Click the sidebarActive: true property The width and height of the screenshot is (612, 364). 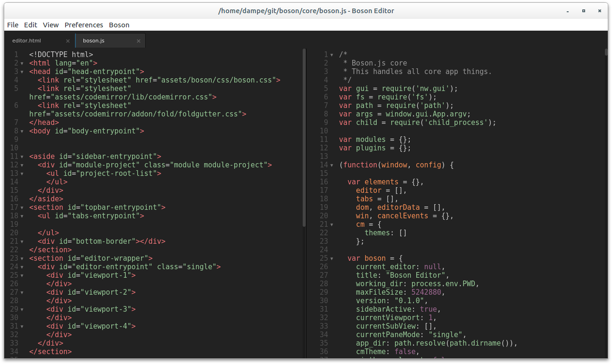398,309
